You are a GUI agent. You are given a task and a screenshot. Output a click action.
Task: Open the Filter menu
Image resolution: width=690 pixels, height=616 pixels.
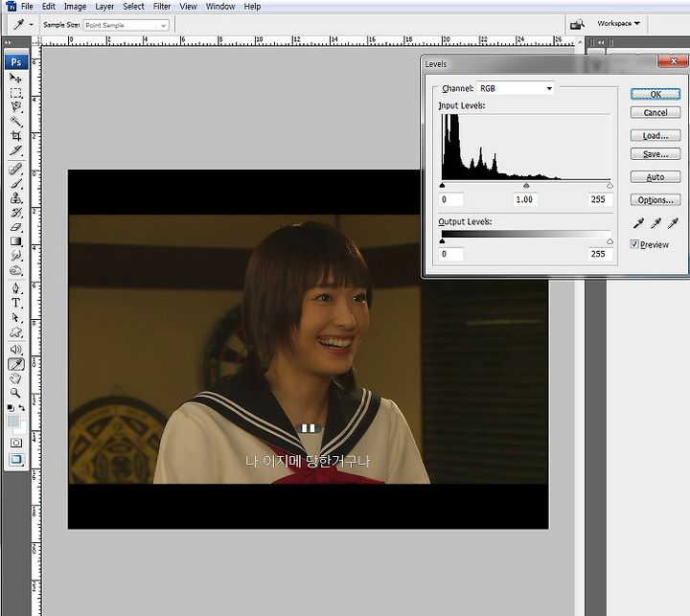point(162,7)
